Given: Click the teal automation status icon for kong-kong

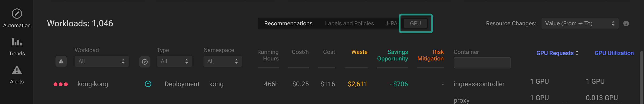Looking at the screenshot, I should click(148, 84).
